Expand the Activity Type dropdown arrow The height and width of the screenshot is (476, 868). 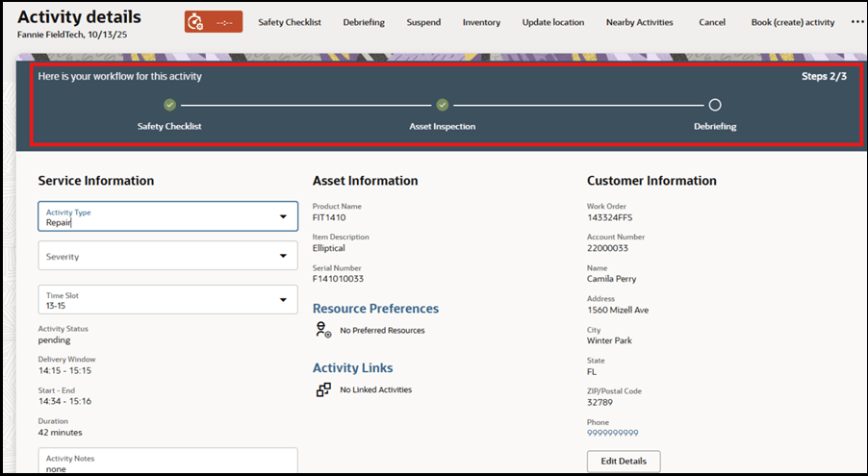coord(284,216)
